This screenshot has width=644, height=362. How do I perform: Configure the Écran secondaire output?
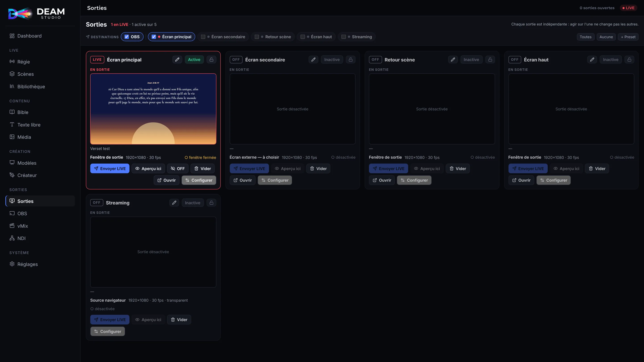point(275,180)
